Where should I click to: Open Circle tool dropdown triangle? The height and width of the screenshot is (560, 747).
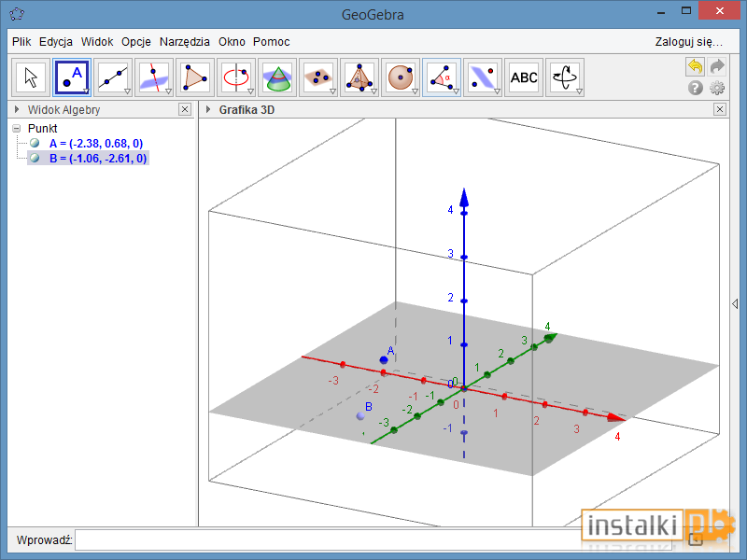pos(250,91)
